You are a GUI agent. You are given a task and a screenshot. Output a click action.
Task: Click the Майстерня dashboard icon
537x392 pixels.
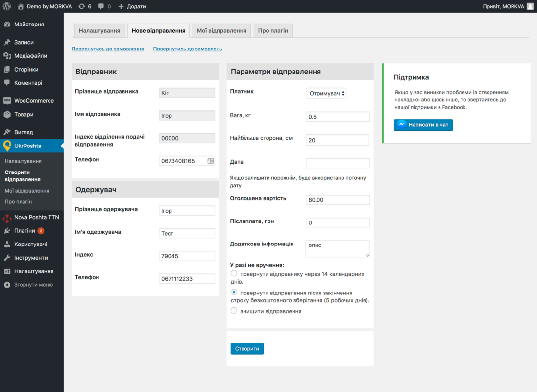(x=7, y=24)
